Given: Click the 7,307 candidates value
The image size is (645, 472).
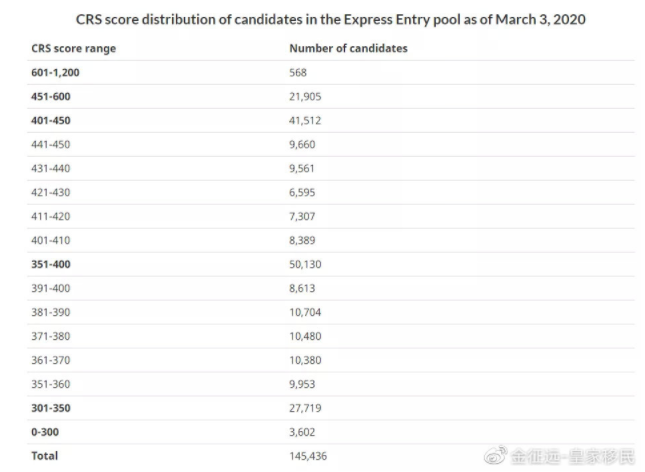Looking at the screenshot, I should (302, 216).
